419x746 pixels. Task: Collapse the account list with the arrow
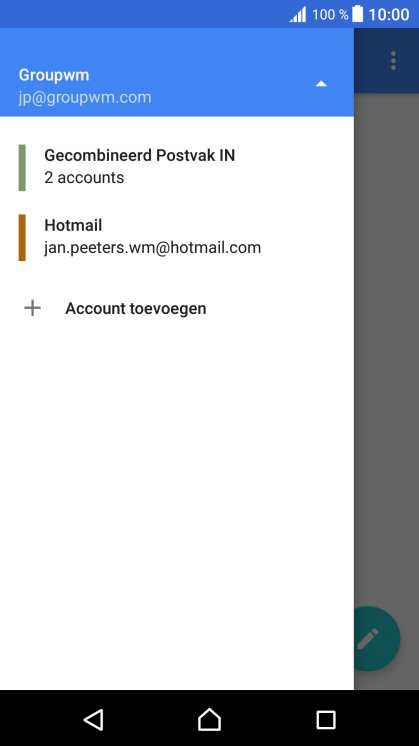(322, 84)
